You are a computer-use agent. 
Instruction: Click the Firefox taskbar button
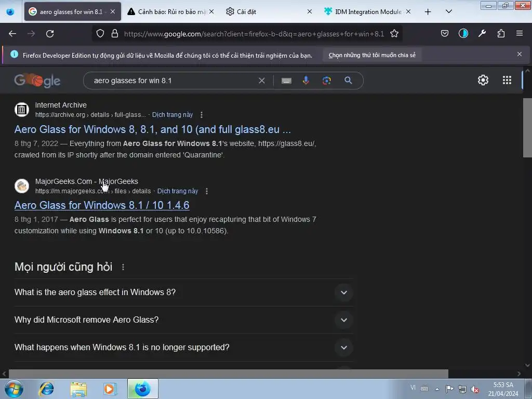[x=142, y=389]
